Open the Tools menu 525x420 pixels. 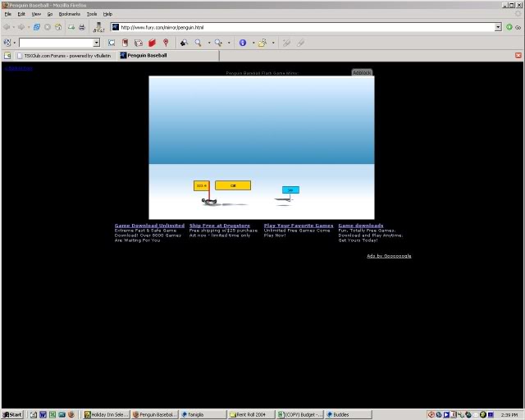(x=92, y=14)
